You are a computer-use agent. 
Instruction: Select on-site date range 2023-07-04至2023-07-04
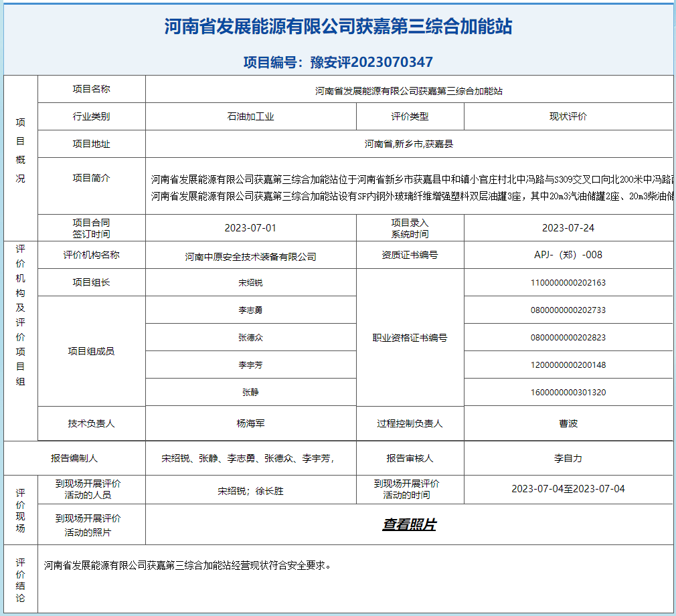coord(568,489)
